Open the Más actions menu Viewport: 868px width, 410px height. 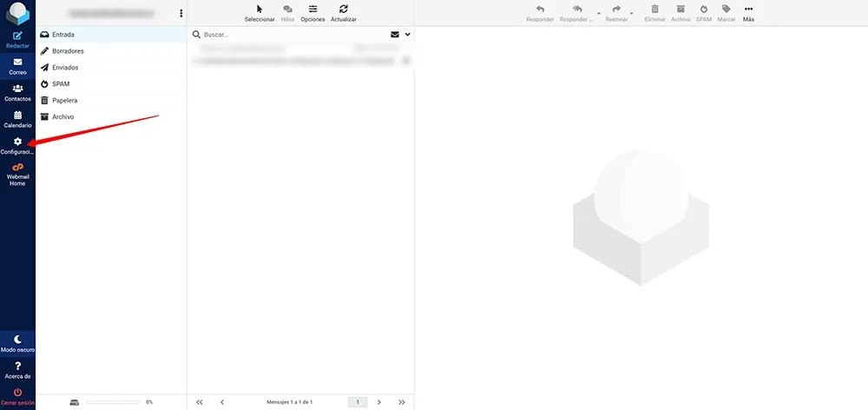click(x=748, y=13)
